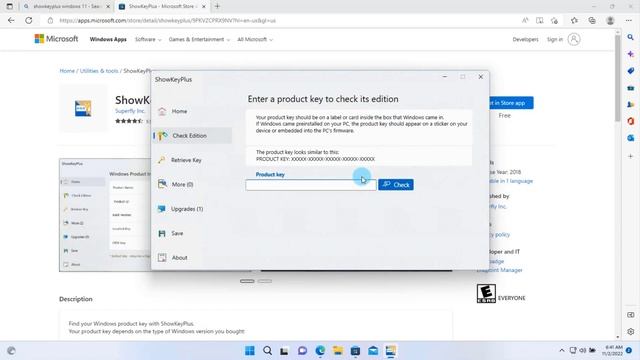The width and height of the screenshot is (640, 360).
Task: Click the Upgrades monitor icon
Action: pyautogui.click(x=162, y=209)
